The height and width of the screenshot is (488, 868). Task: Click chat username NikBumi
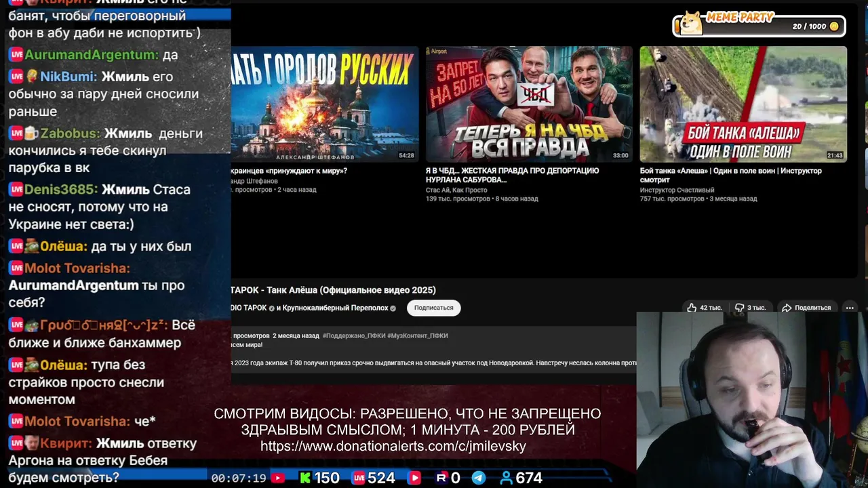68,77
